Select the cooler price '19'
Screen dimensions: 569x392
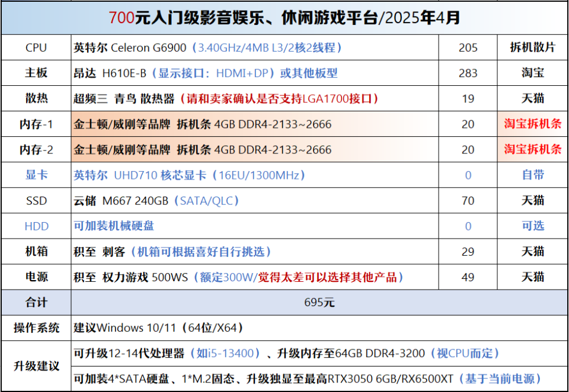(468, 98)
